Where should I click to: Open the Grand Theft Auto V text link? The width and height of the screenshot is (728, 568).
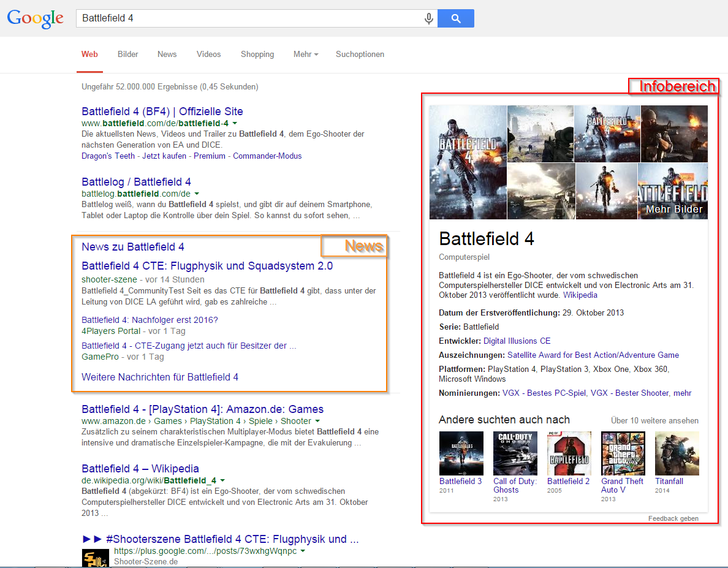[x=622, y=485]
